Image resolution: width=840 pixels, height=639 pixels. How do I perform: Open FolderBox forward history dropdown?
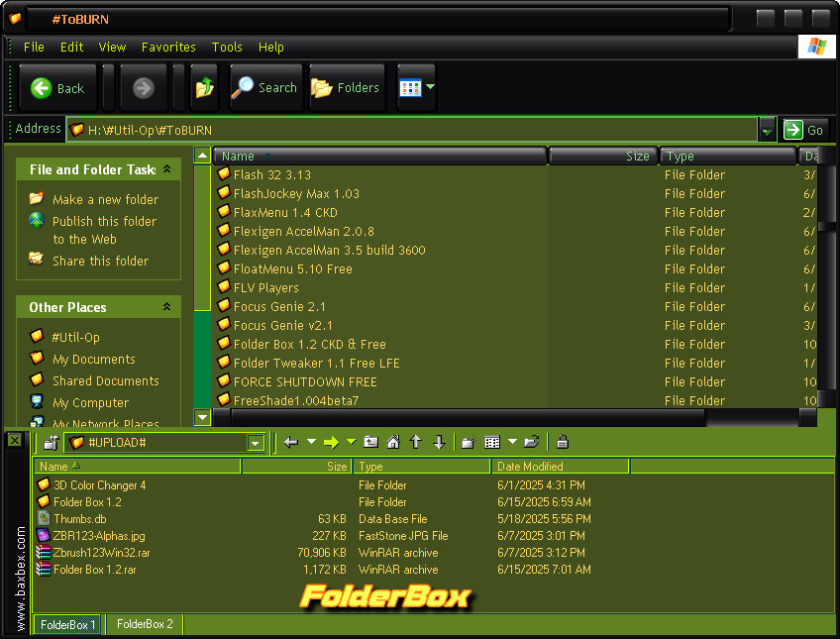click(351, 441)
